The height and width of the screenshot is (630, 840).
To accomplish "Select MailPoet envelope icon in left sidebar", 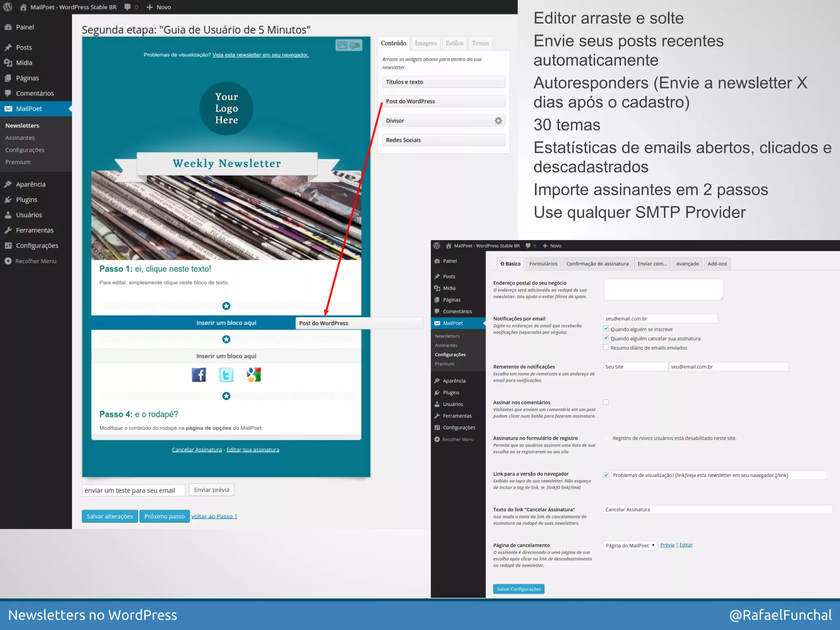I will [x=8, y=109].
